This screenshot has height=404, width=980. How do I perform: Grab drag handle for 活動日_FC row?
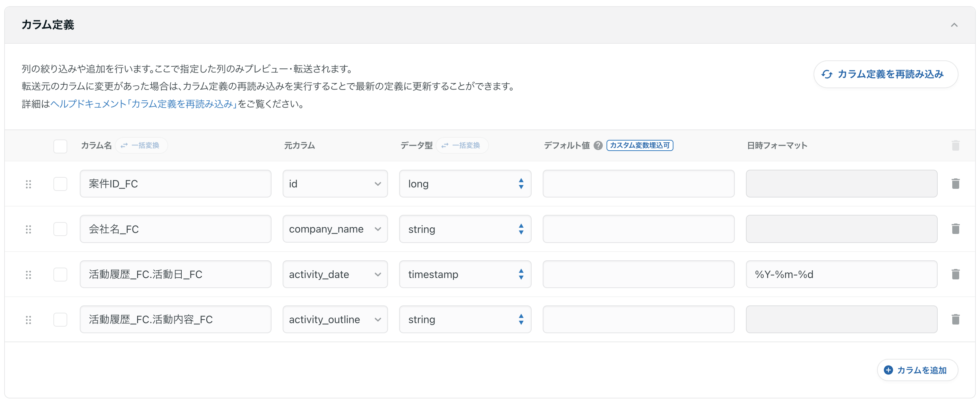28,275
